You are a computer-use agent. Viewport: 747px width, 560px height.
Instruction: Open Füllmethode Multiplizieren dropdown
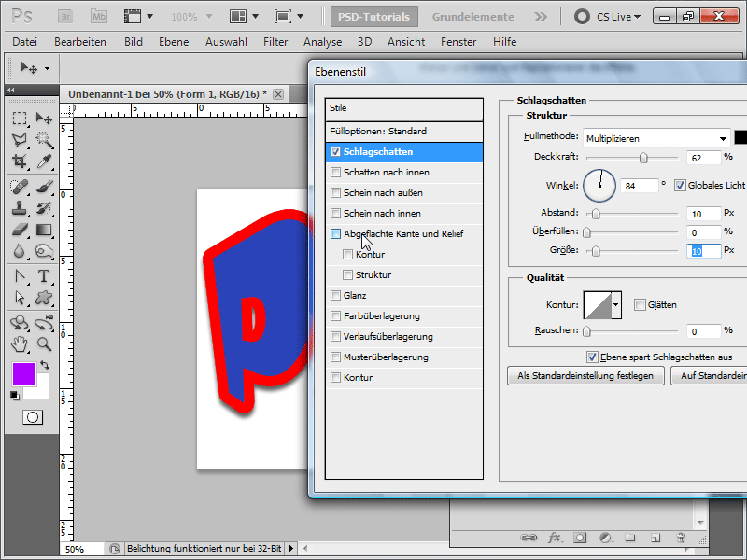(x=656, y=138)
